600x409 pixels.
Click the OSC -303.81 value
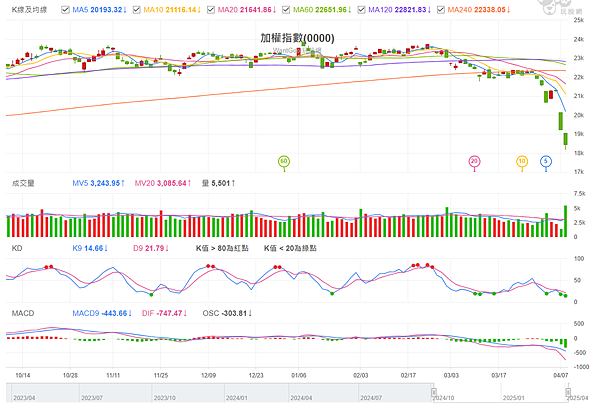(227, 313)
